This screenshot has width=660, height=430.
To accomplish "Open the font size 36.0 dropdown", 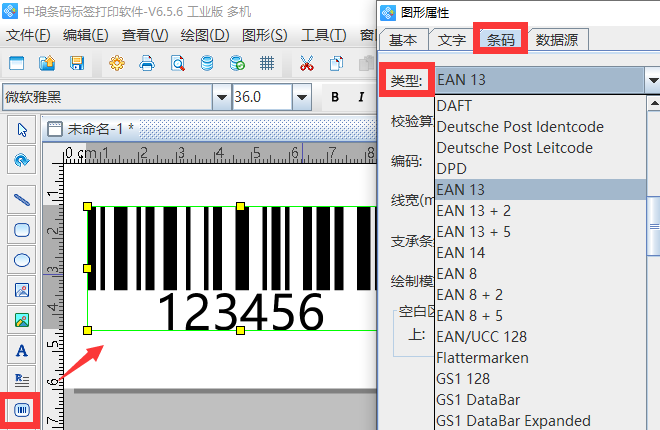I will point(302,97).
